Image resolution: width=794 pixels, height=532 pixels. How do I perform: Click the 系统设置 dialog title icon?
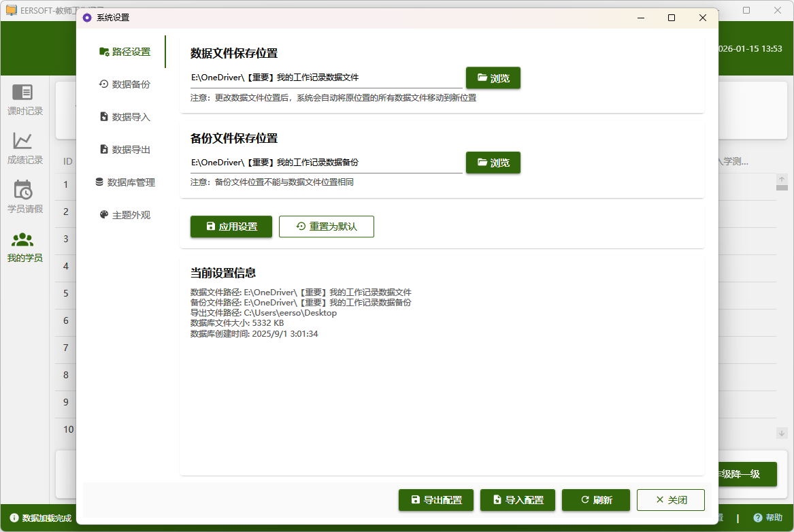pos(86,18)
